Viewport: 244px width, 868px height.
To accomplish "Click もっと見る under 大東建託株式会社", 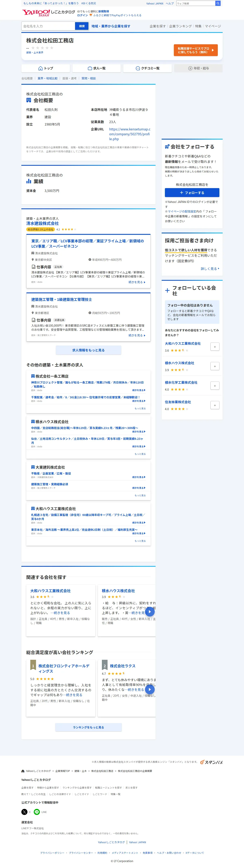I will pyautogui.click(x=140, y=495).
